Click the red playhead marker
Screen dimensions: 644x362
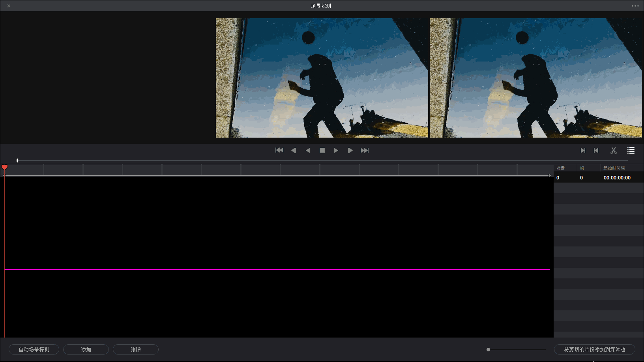tap(5, 168)
